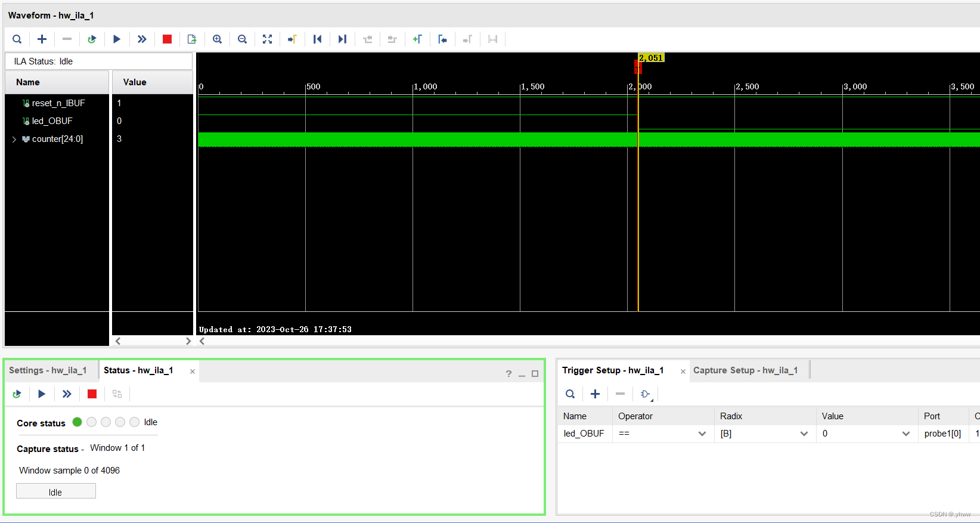Toggle auto re-trigger in the waveform toolbar
The height and width of the screenshot is (523, 980).
coord(92,39)
